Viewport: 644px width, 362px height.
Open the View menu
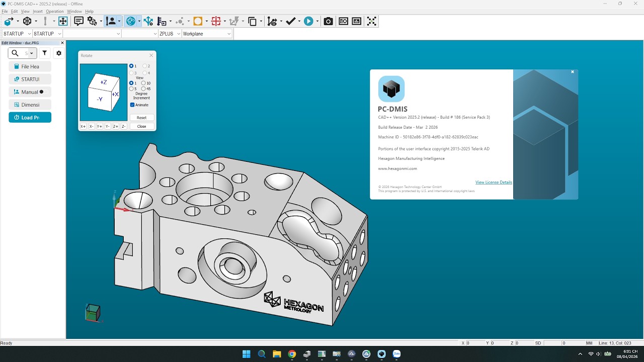pos(25,11)
